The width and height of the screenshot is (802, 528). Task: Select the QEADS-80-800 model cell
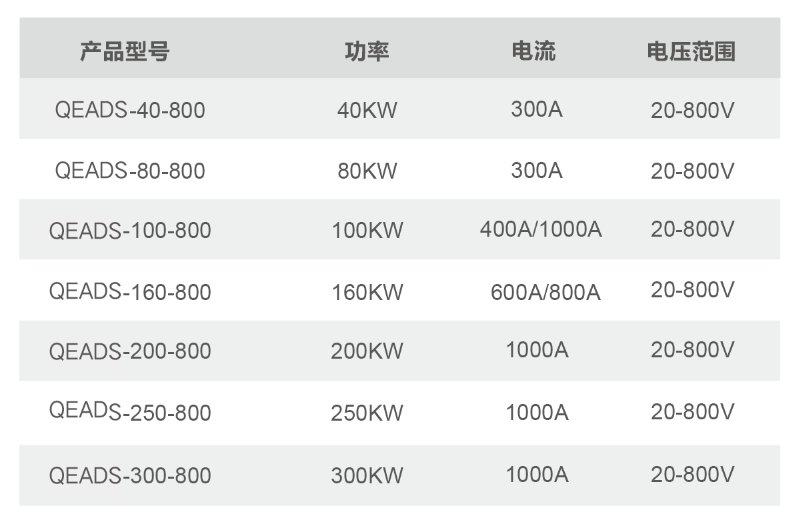pos(130,171)
